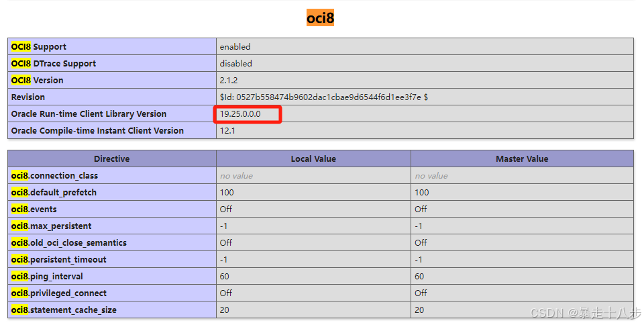Click local -1 value of persistent_timeout
This screenshot has width=644, height=325.
(224, 260)
